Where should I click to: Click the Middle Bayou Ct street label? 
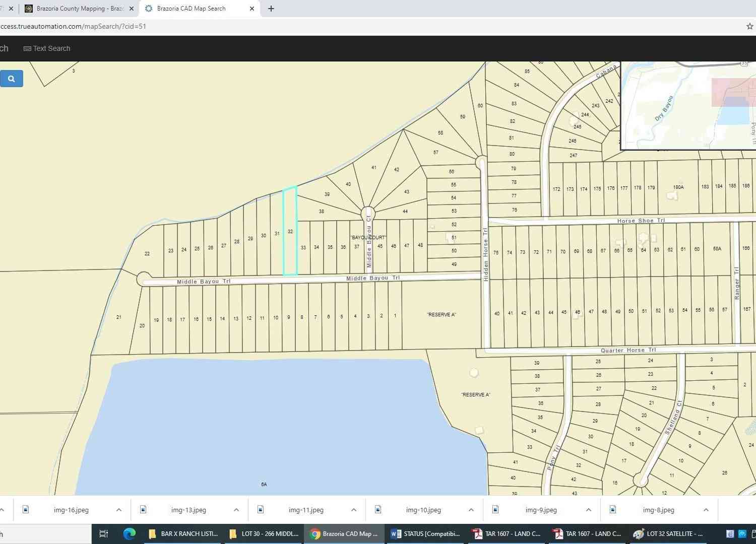pyautogui.click(x=369, y=242)
